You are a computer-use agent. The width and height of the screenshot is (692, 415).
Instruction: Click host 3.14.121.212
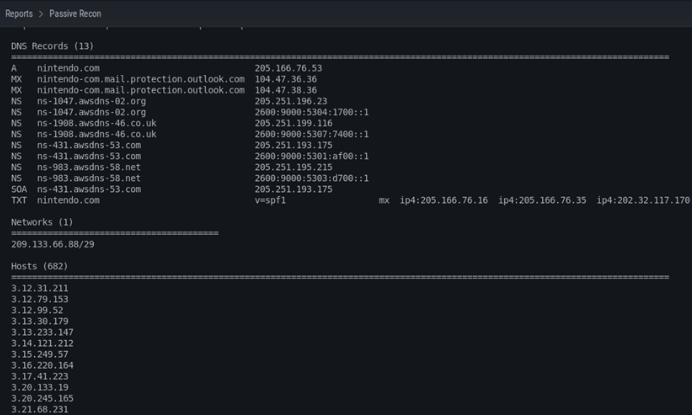coord(42,343)
